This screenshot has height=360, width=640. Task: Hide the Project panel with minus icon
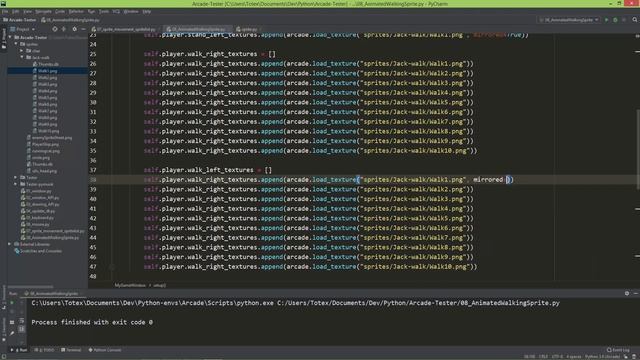pos(83,29)
